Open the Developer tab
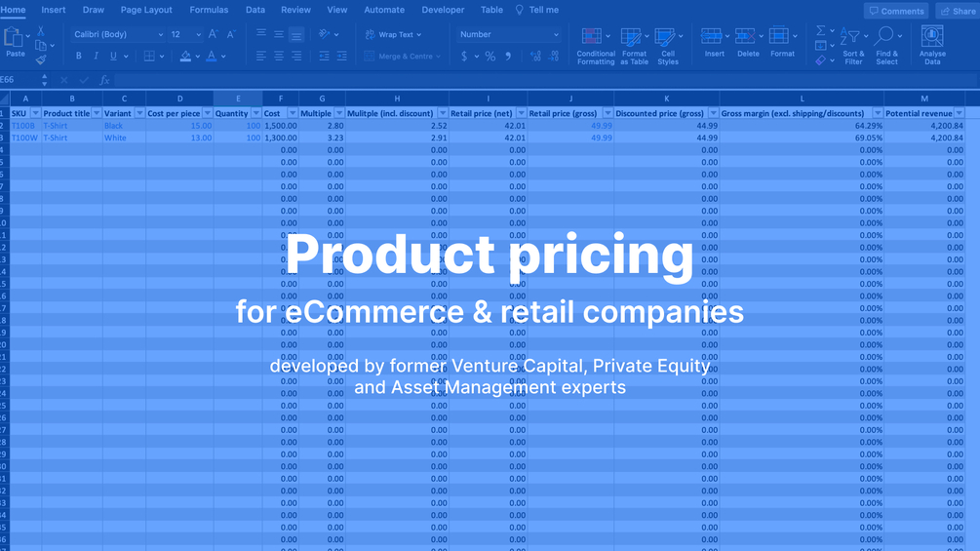 click(443, 10)
